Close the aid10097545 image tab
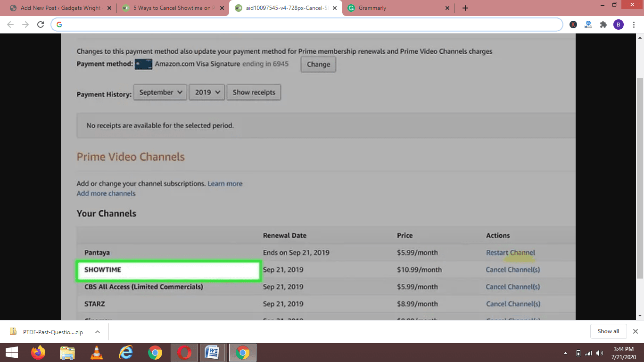This screenshot has height=362, width=644. pos(335,8)
